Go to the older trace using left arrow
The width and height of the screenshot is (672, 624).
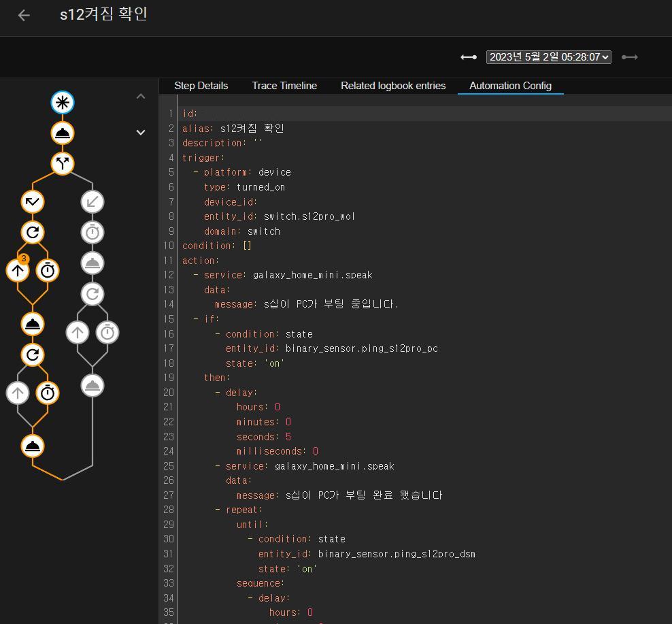[469, 57]
